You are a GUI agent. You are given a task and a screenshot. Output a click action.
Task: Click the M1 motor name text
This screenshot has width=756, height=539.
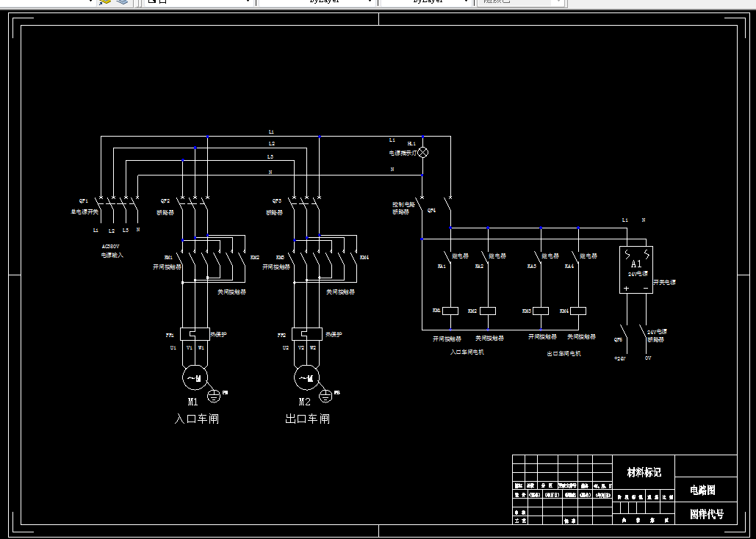point(192,402)
